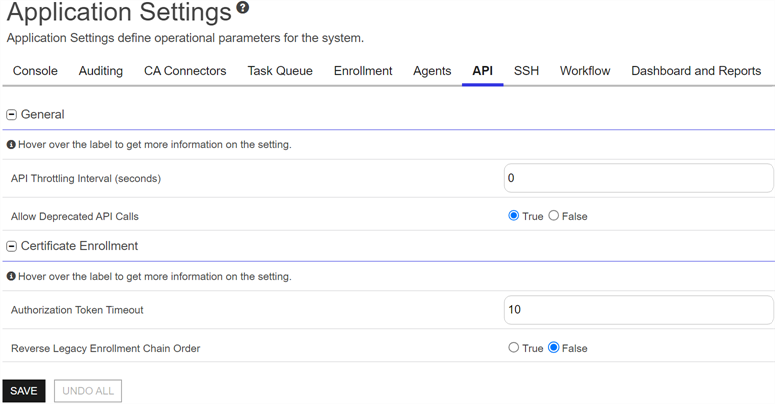The height and width of the screenshot is (404, 775).
Task: Set Reverse Legacy Enrollment Chain Order to True
Action: 514,348
